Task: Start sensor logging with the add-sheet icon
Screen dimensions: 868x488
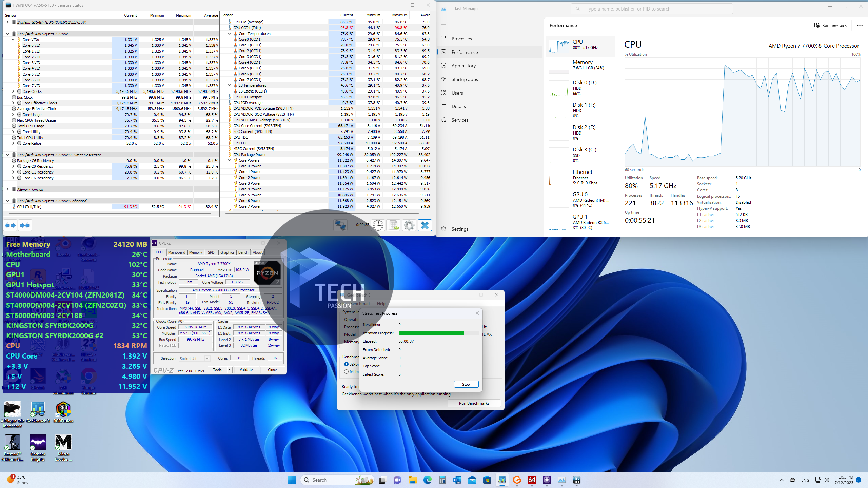Action: click(x=394, y=225)
